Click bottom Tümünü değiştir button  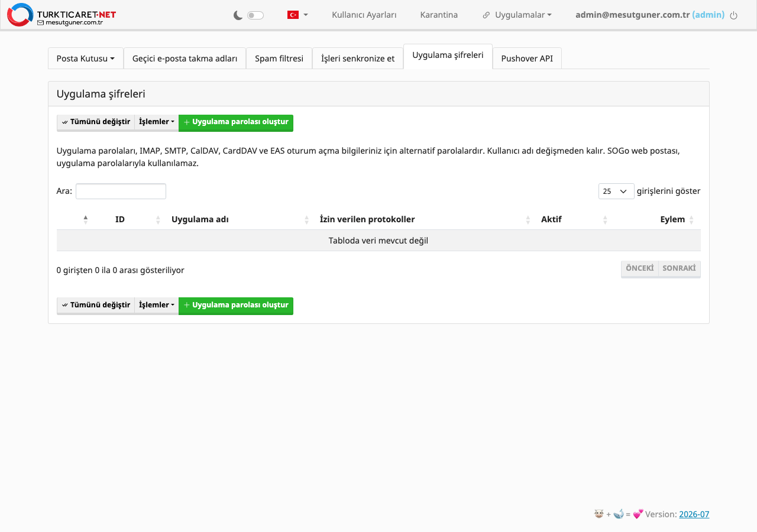point(96,306)
